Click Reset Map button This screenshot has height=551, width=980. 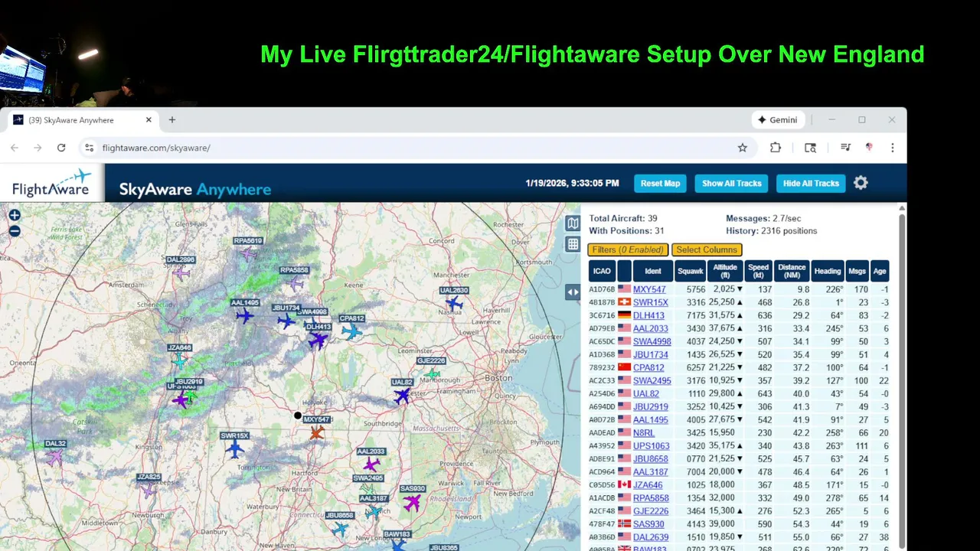(660, 183)
